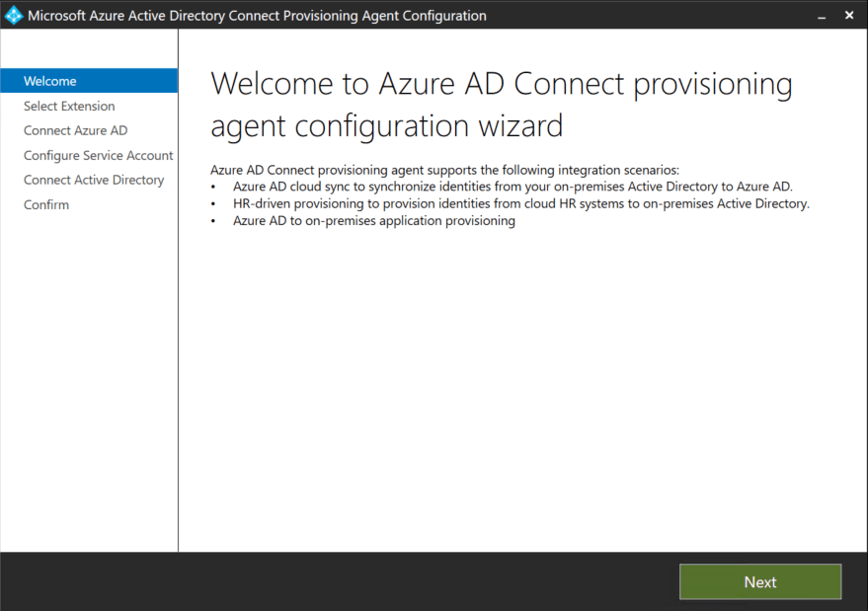
Task: Click the bullet marker before Azure AD cloud sync
Action: pyautogui.click(x=213, y=188)
